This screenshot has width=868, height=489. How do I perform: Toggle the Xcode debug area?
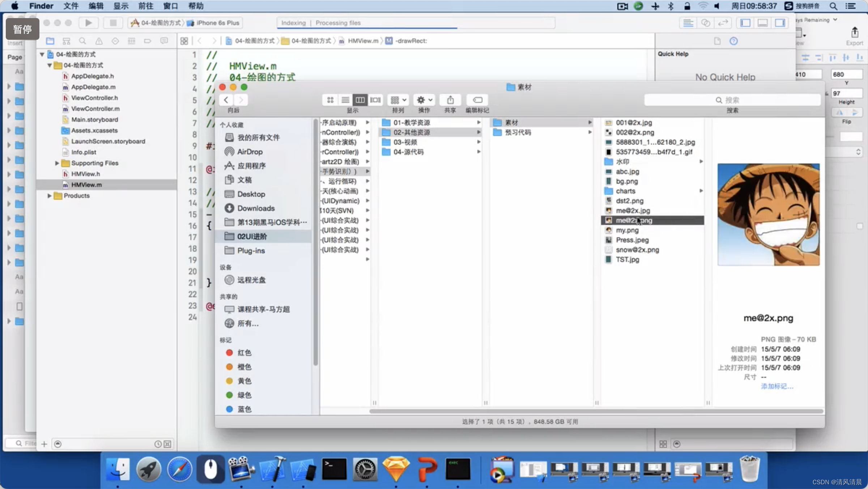click(x=763, y=23)
